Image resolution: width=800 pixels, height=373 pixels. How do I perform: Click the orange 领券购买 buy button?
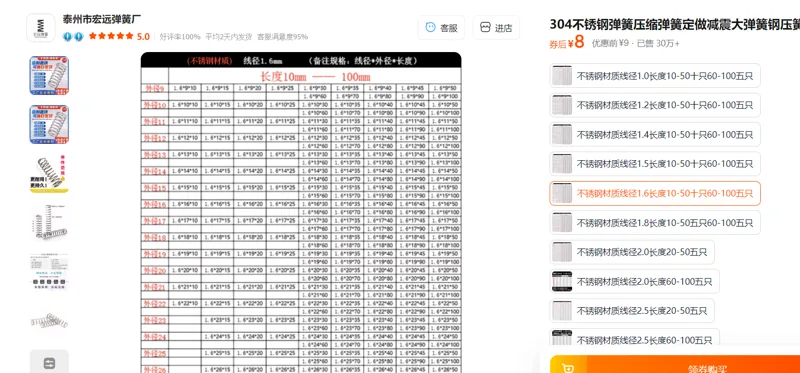(693, 365)
